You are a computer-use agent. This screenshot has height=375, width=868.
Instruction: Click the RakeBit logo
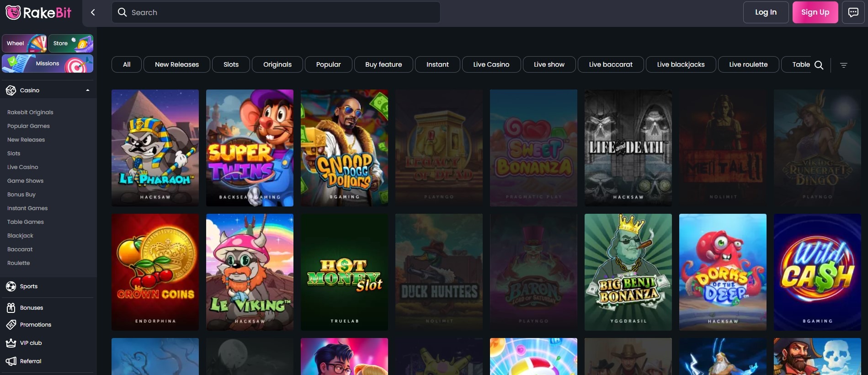click(x=38, y=13)
